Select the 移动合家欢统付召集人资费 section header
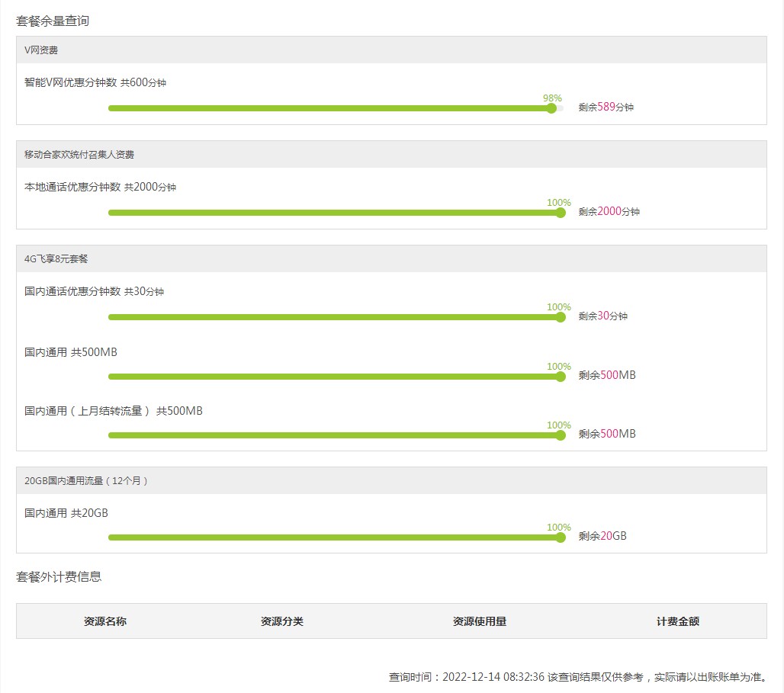 click(79, 155)
